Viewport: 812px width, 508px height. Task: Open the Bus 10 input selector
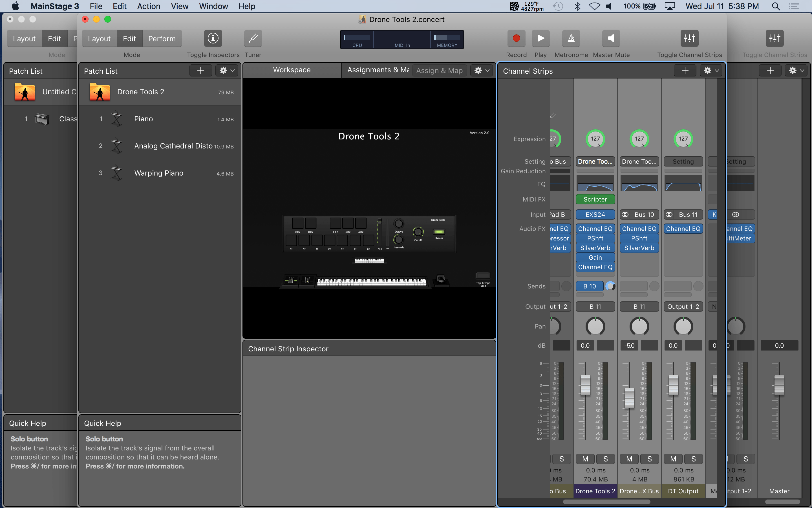point(644,214)
